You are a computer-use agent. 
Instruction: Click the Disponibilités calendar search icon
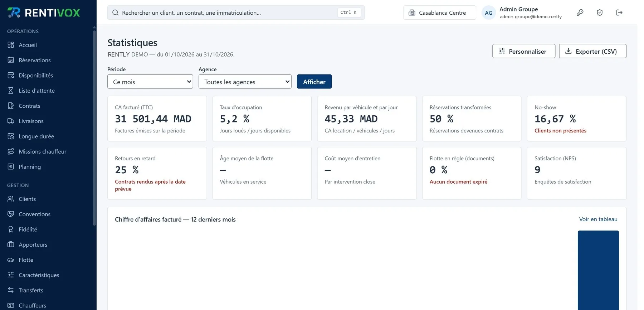tap(11, 75)
